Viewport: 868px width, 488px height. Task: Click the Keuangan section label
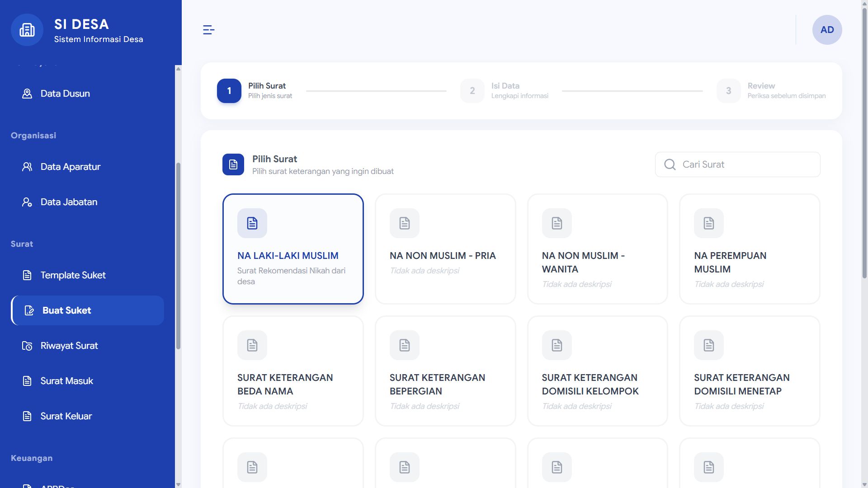pyautogui.click(x=32, y=458)
